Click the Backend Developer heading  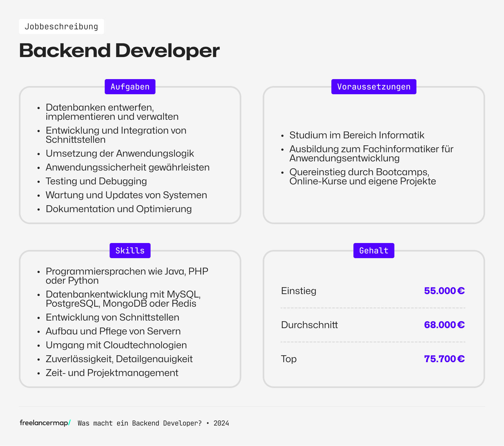coord(119,50)
